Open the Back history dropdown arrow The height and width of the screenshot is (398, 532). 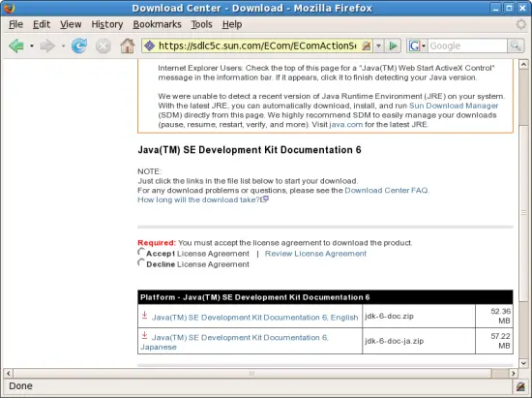click(x=32, y=46)
